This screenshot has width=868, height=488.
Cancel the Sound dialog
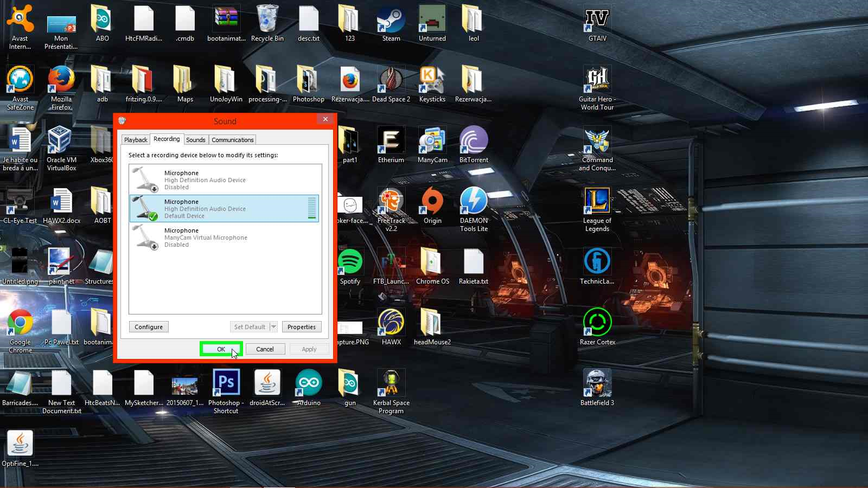(265, 349)
